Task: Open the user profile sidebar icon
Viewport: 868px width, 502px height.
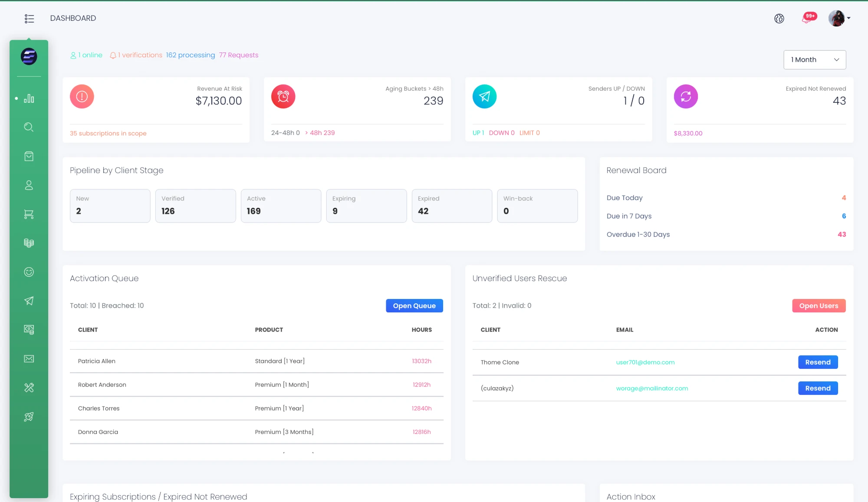Action: click(29, 185)
